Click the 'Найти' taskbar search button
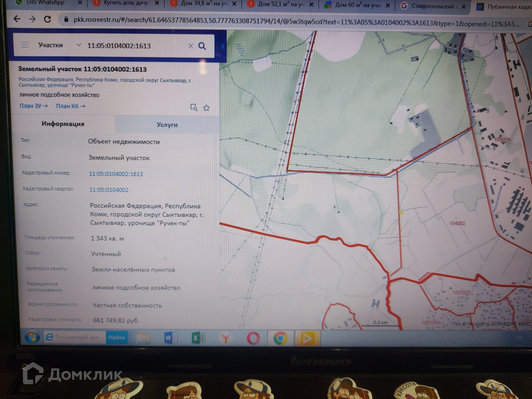532x399 pixels. (117, 337)
